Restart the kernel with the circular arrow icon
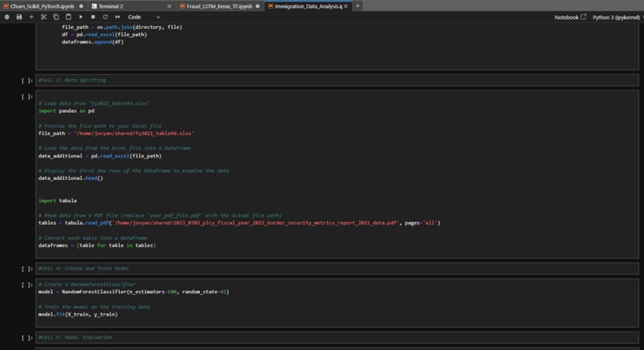 pos(105,17)
